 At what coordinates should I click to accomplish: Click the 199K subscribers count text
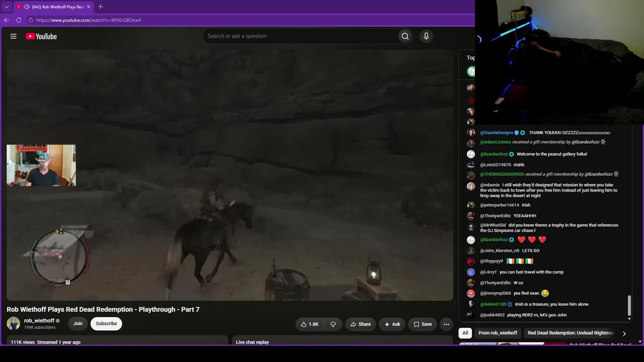(x=40, y=327)
